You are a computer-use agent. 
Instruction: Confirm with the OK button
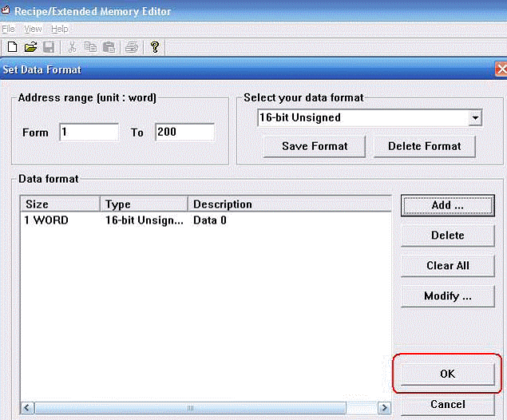pyautogui.click(x=448, y=374)
